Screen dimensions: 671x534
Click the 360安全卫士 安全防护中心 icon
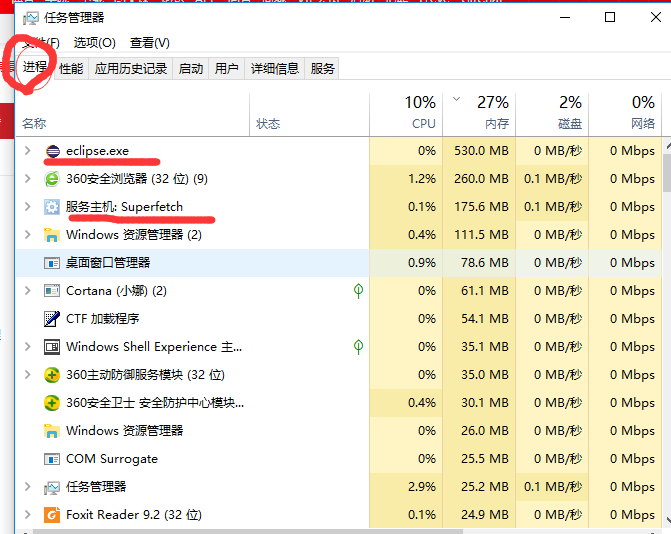click(x=52, y=403)
